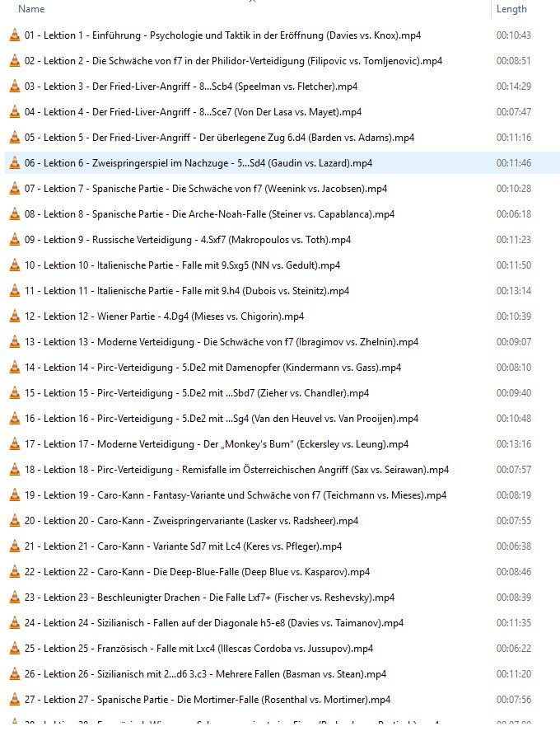Select file name Lektion 12 Wiener Partie 4.Dg4.mp4
Screen dimensions: 560x736
pos(164,316)
